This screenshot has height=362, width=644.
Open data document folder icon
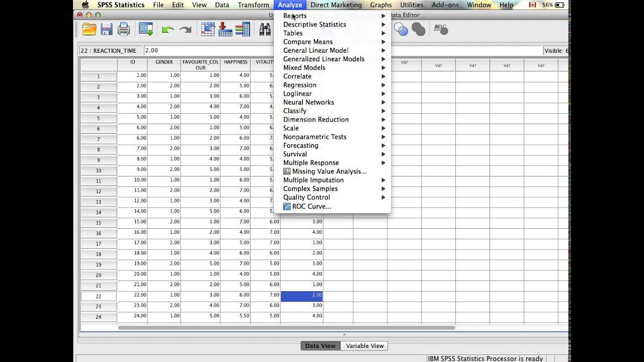pyautogui.click(x=89, y=30)
